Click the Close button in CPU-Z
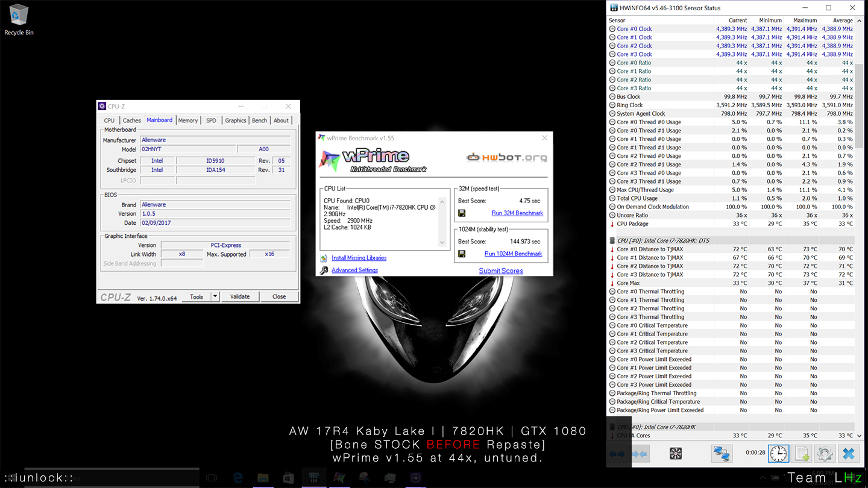The width and height of the screenshot is (868, 488). (x=279, y=296)
